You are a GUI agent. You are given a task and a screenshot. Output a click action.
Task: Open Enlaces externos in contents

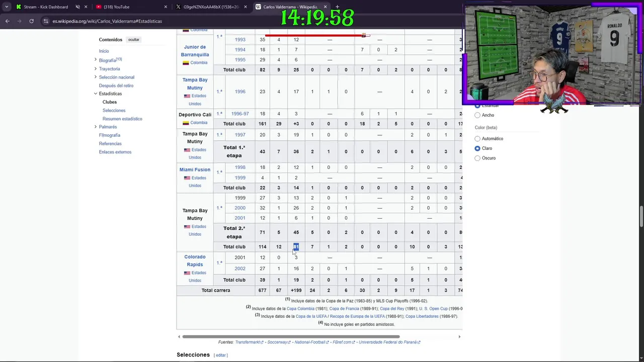coord(115,152)
